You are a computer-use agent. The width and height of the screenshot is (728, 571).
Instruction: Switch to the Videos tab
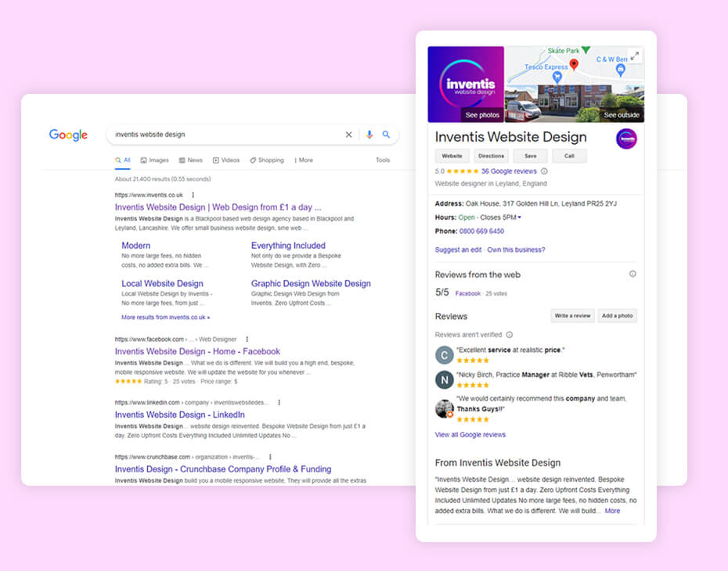point(226,160)
